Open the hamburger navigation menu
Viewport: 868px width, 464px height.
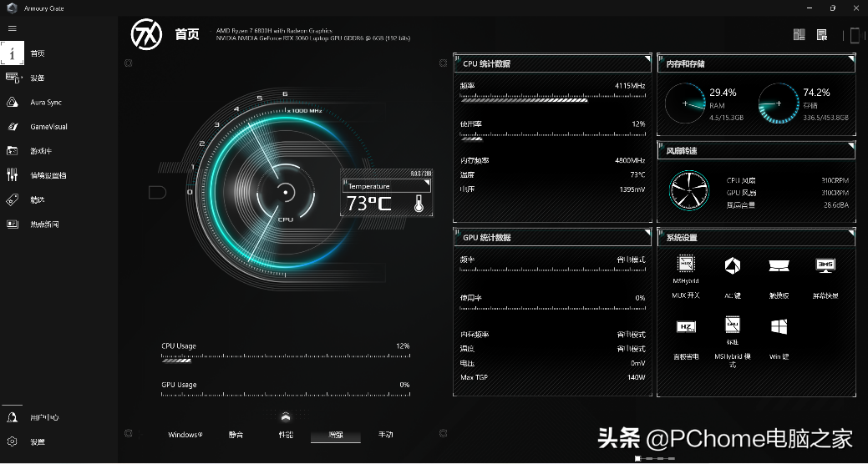(x=13, y=28)
